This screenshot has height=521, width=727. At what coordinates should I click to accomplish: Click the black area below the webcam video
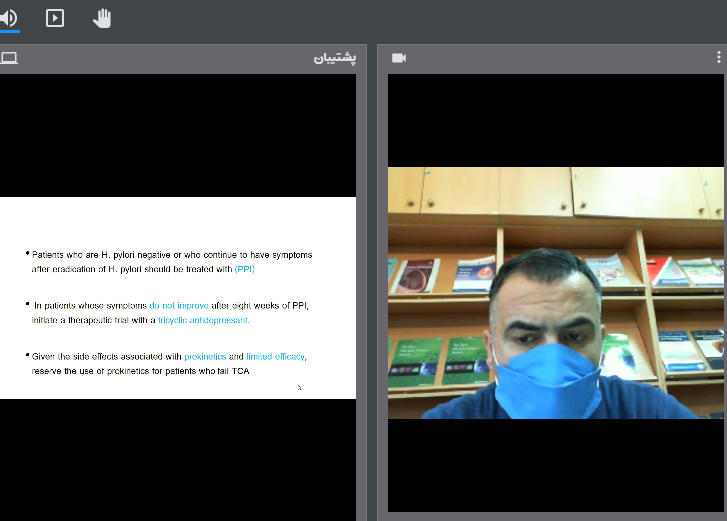coord(555,465)
